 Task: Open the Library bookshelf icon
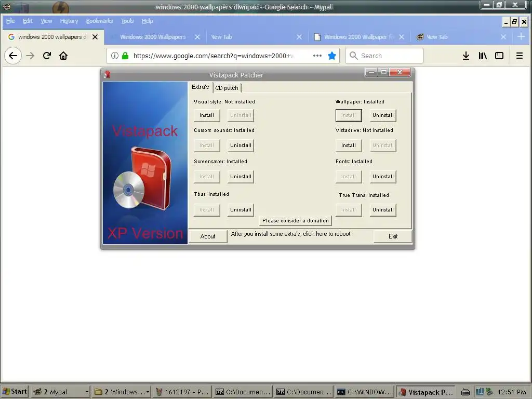483,56
